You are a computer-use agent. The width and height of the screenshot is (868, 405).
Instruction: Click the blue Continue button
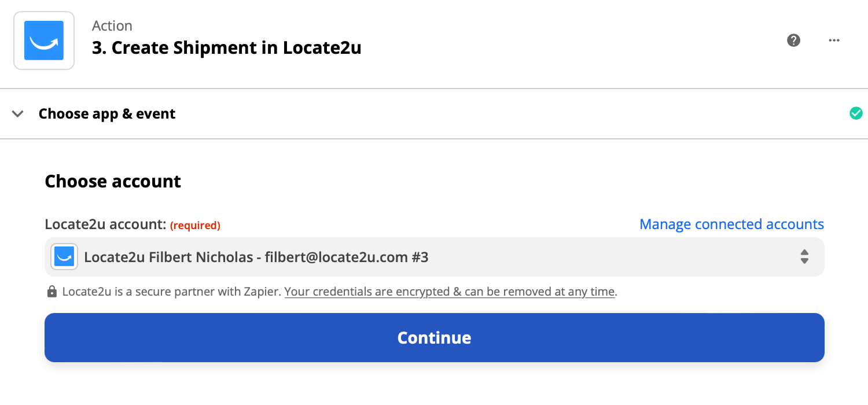click(435, 338)
